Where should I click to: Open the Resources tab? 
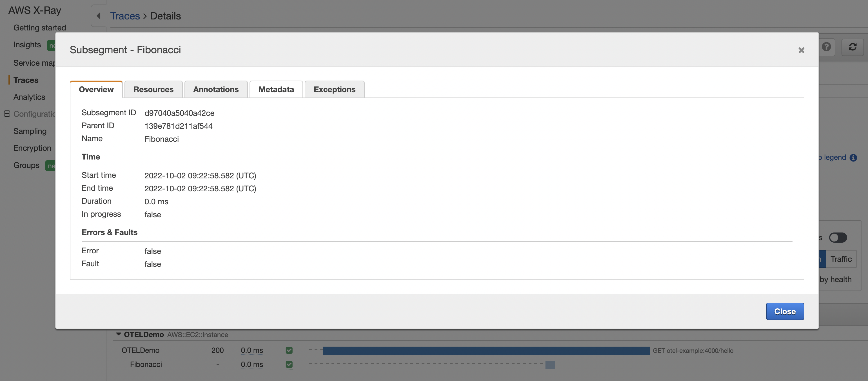pos(153,89)
